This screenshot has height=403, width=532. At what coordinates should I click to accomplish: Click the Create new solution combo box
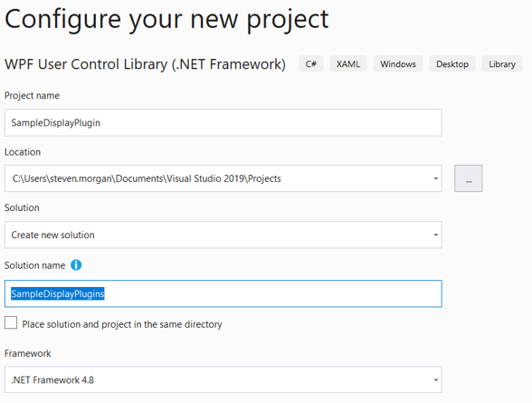[x=223, y=235]
